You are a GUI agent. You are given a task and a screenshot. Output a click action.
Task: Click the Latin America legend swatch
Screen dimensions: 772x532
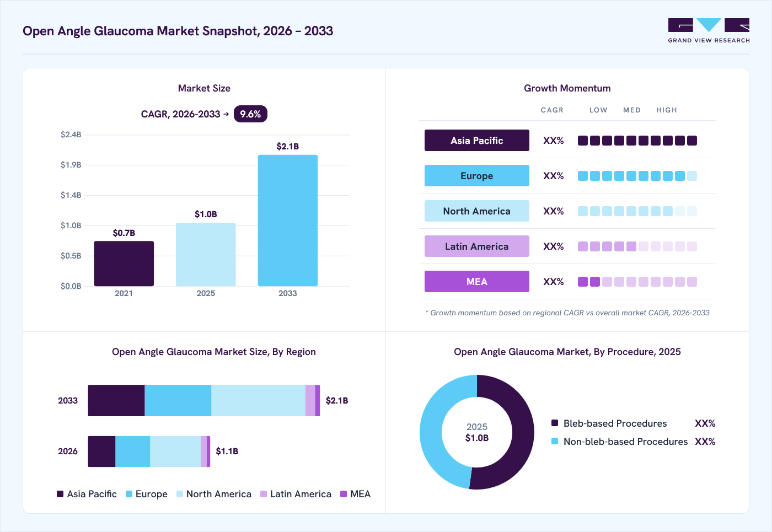point(264,494)
